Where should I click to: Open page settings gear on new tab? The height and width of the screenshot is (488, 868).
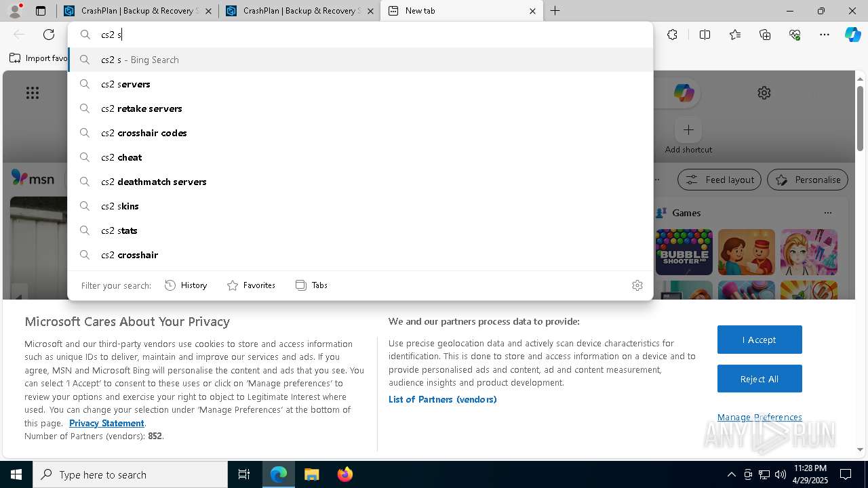(x=764, y=93)
